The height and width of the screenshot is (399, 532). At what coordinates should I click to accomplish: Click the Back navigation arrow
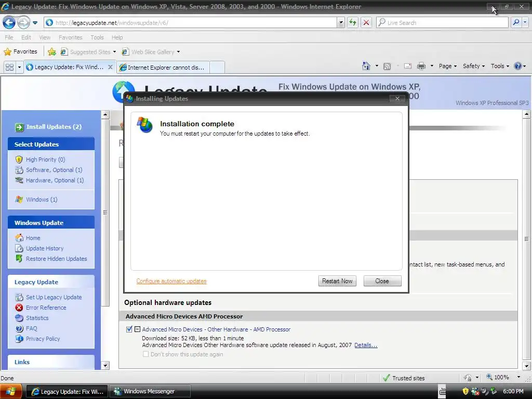pos(9,23)
